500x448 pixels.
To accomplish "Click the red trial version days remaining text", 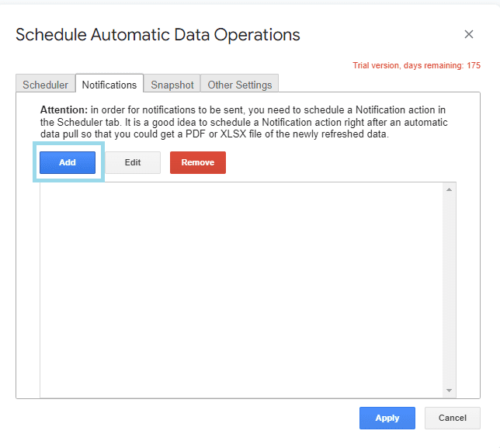I will (416, 66).
